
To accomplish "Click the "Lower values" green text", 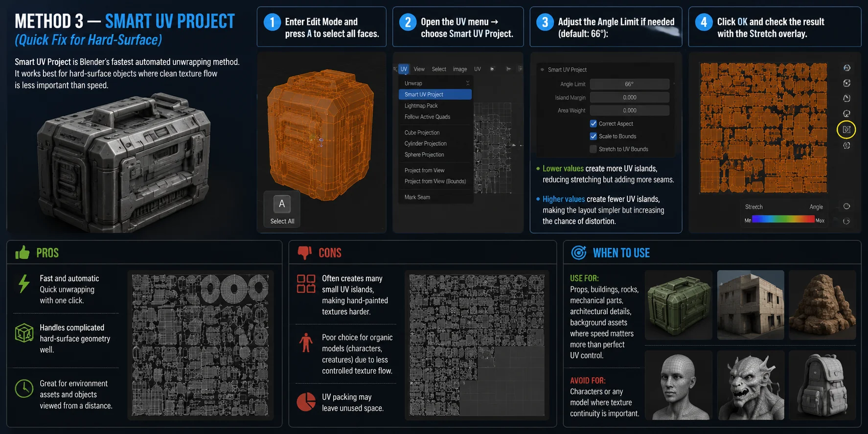I will tap(563, 168).
